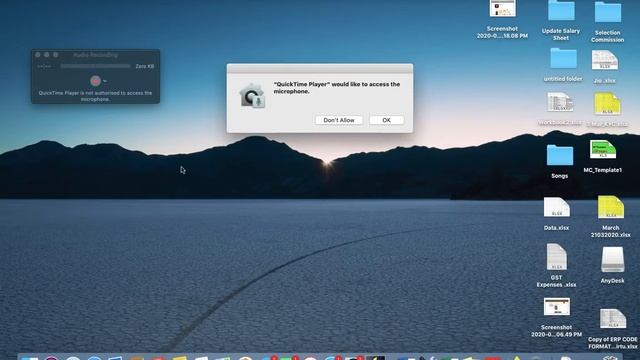Screen dimensions: 640x360
Task: Close the Audio Recording window
Action: pos(38,55)
